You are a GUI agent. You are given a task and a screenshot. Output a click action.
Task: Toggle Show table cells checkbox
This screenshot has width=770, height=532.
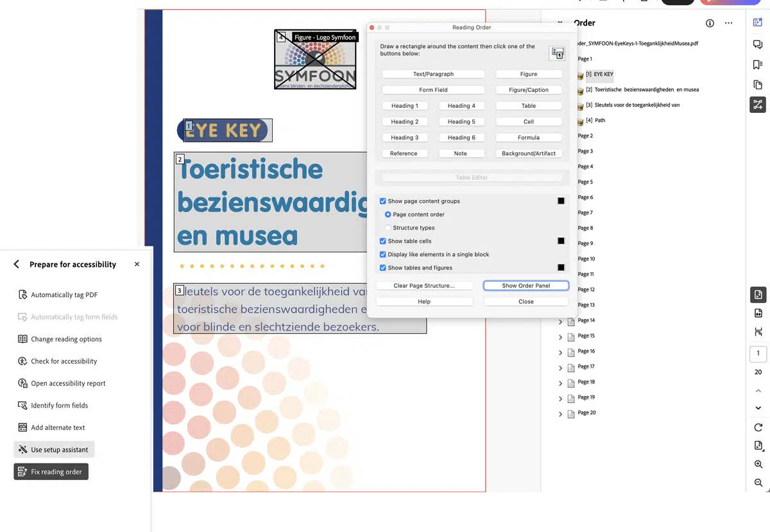(x=383, y=241)
